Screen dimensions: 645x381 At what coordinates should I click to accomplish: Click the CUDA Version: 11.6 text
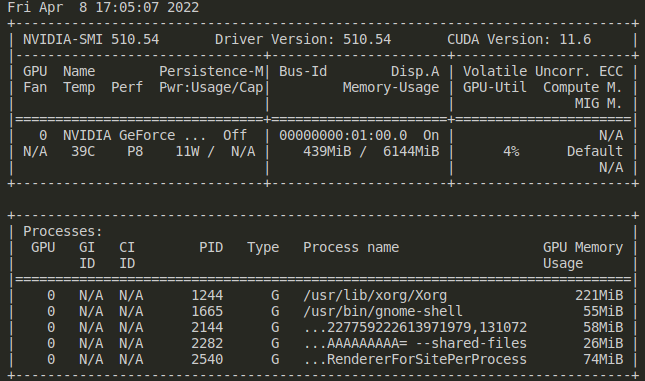click(519, 39)
